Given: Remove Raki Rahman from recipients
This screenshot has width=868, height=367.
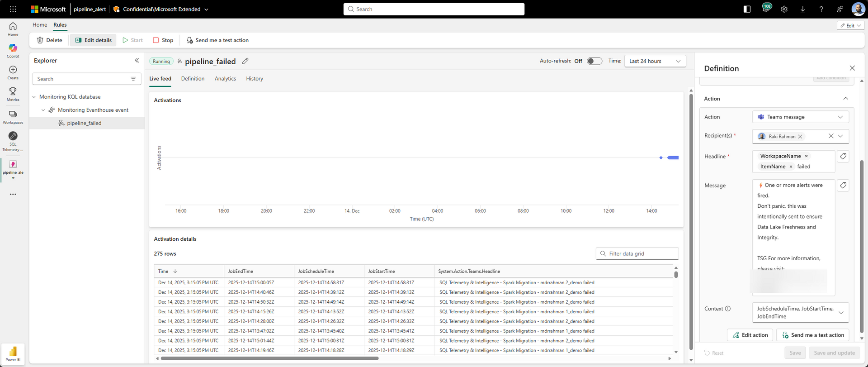Looking at the screenshot, I should tap(800, 136).
